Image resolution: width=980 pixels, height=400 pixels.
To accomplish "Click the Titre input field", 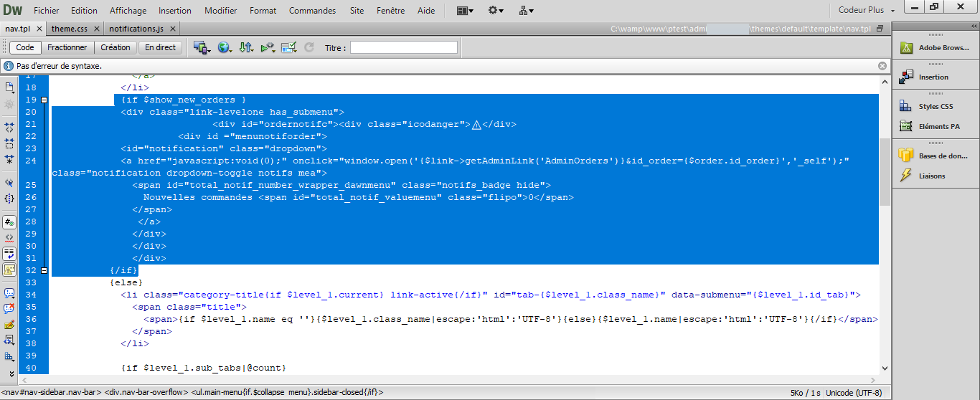I will tap(404, 47).
